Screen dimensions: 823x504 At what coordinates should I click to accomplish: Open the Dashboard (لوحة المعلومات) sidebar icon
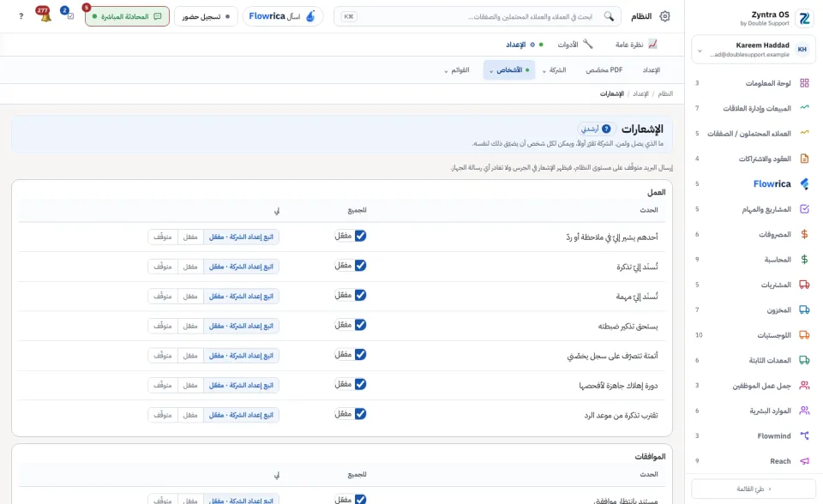804,83
